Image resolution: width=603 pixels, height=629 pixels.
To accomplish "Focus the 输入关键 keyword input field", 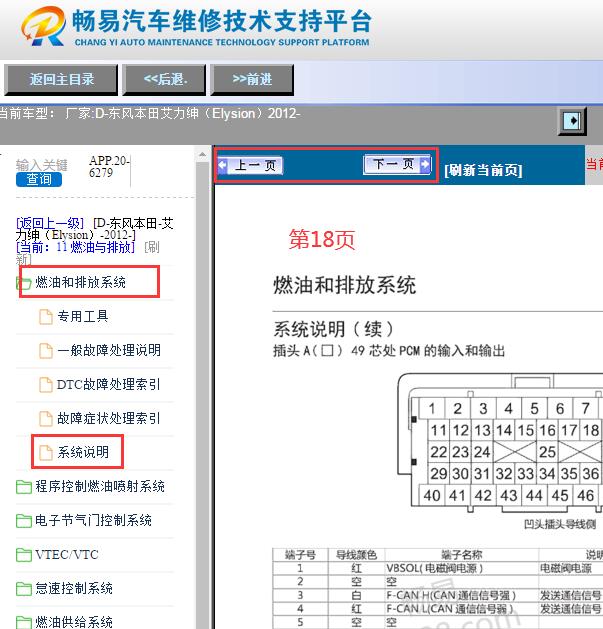I will point(42,165).
